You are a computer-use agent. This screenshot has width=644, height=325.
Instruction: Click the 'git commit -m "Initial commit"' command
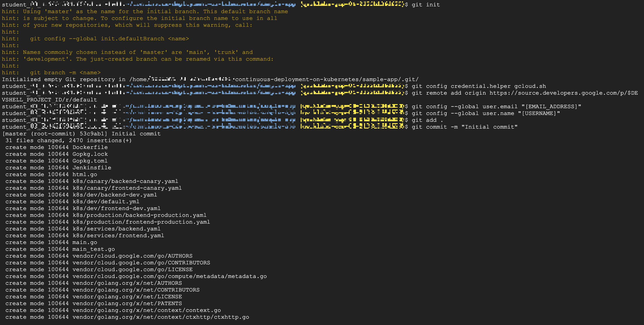[464, 127]
